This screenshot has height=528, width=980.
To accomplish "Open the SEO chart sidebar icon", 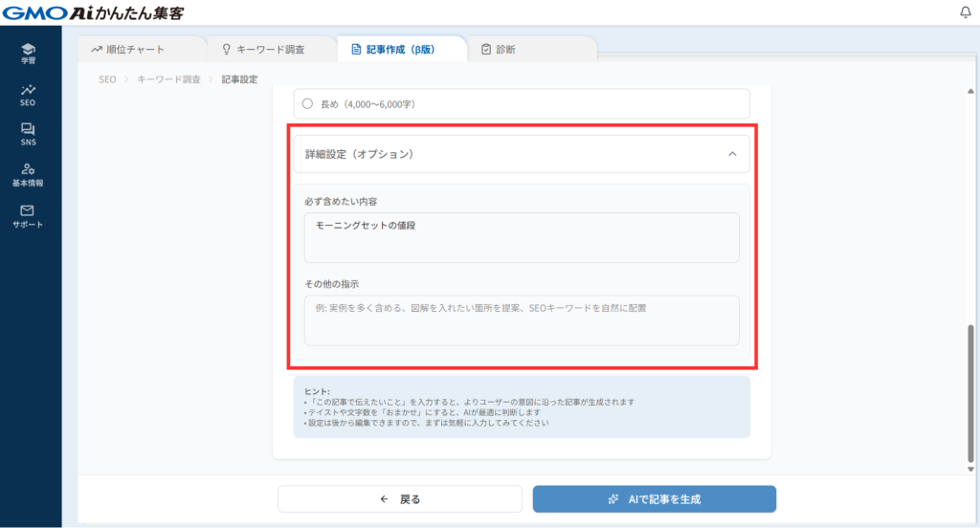I will point(28,94).
